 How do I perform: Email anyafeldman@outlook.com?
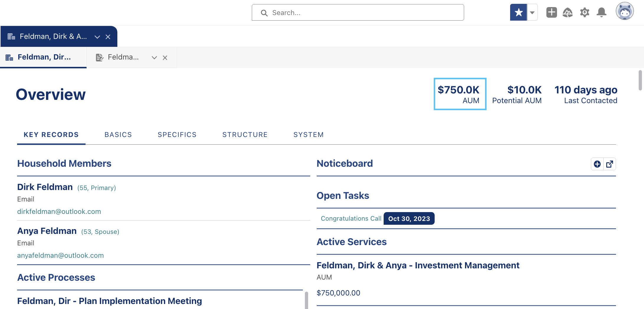[x=60, y=255]
